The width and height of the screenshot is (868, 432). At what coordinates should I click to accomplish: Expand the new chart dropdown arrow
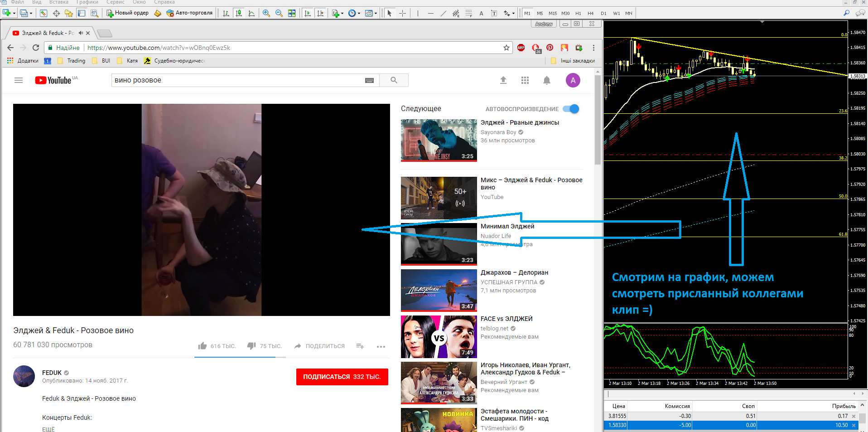(14, 14)
